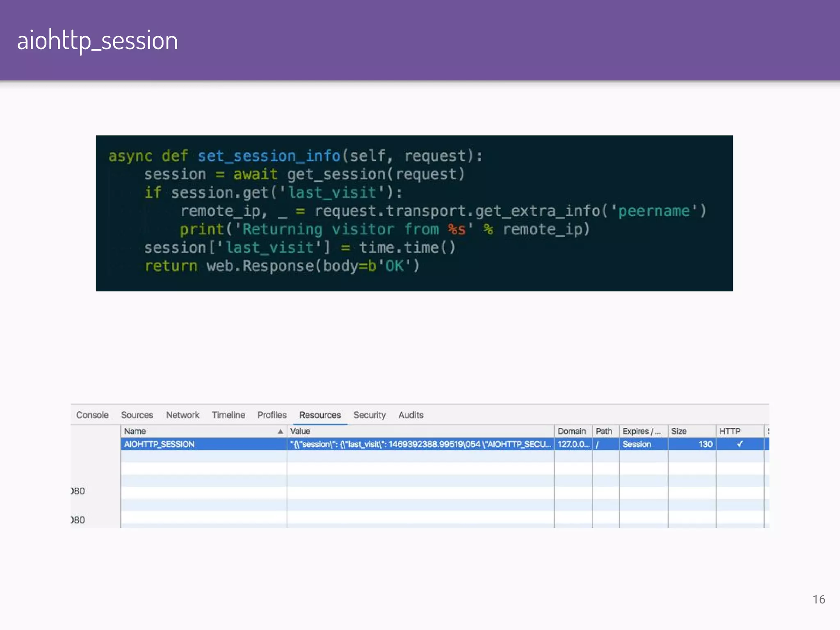The height and width of the screenshot is (630, 840).
Task: Select the AIOHTTP_SESSION cookie row
Action: point(159,444)
